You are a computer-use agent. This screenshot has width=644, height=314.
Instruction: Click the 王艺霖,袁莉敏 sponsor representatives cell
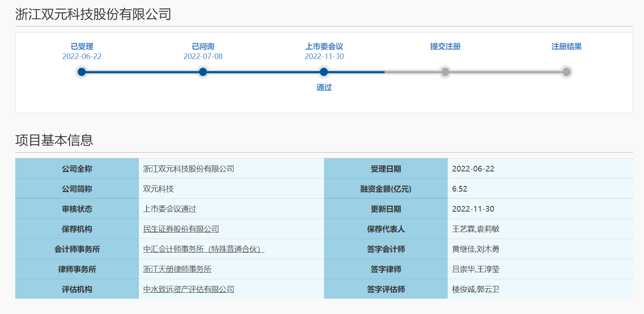[x=475, y=229]
